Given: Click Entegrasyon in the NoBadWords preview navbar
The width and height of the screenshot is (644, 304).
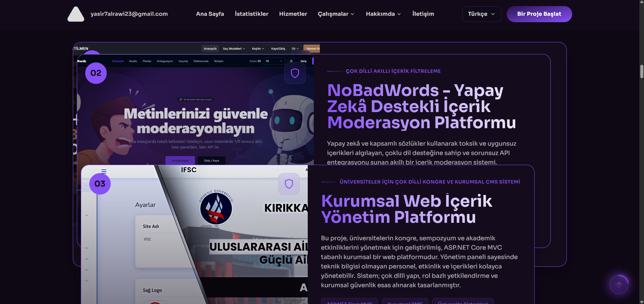Looking at the screenshot, I should click(x=165, y=61).
